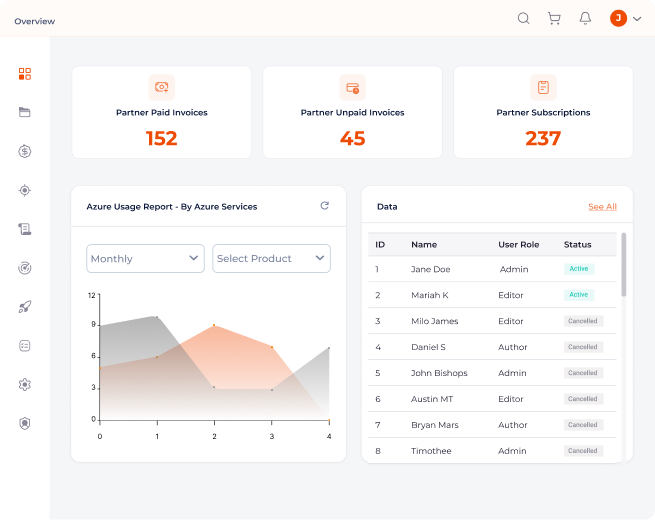Screen dimensions: 655x520
Task: Select the Milo James row name
Action: (434, 321)
